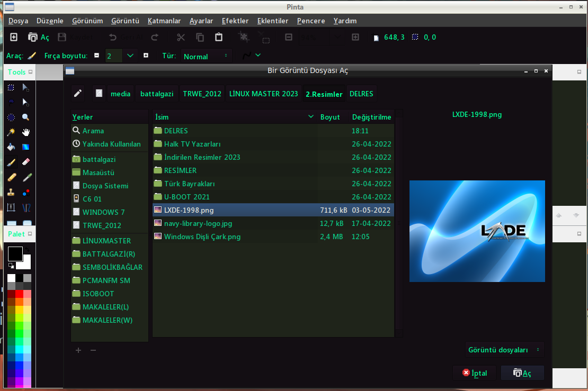Click the LXDE preview thumbnail

coord(477,231)
